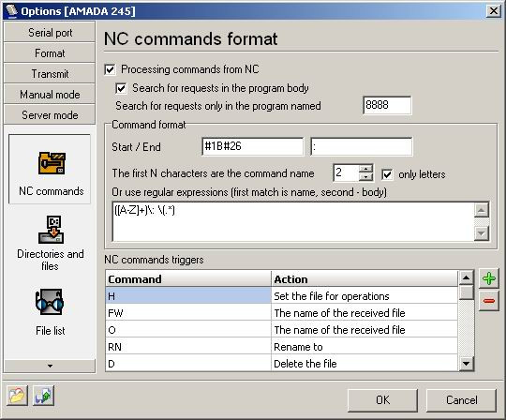Image resolution: width=506 pixels, height=420 pixels.
Task: Click the 'Rename to' action cell
Action: click(365, 346)
